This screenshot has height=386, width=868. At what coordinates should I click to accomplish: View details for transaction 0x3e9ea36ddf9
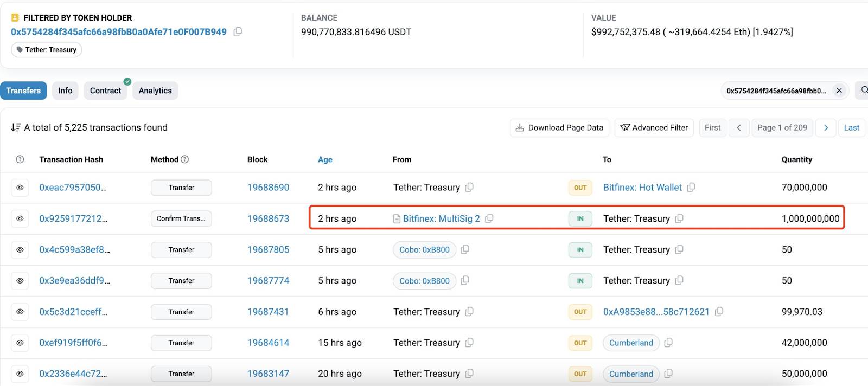point(20,281)
